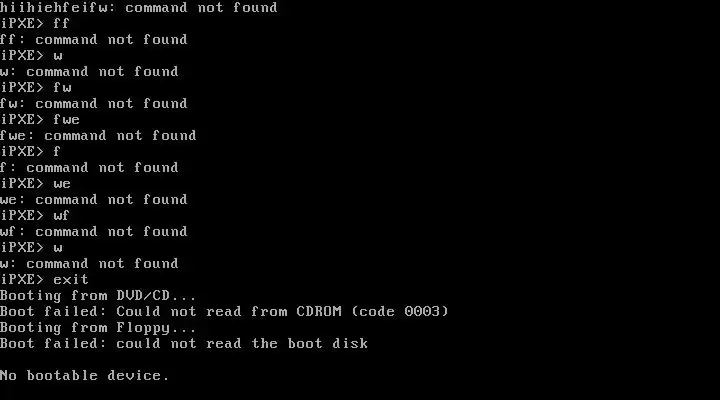The width and height of the screenshot is (720, 400).
Task: Click the 'wf: command not found' message
Action: tap(94, 231)
